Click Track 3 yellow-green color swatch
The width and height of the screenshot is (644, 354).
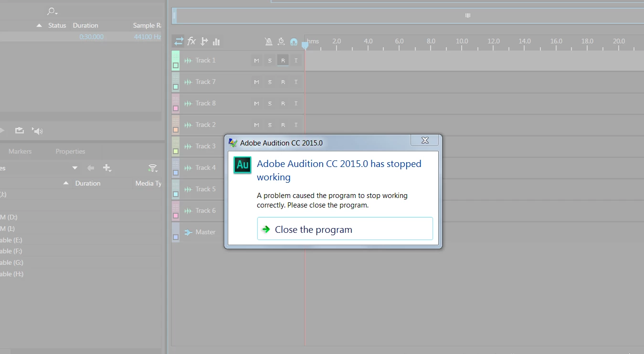(x=176, y=151)
